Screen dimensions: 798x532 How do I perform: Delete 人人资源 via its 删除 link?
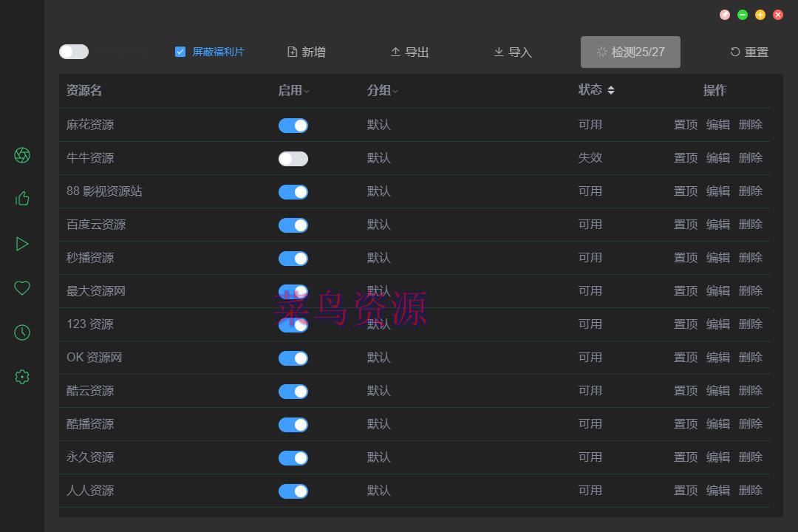[750, 490]
